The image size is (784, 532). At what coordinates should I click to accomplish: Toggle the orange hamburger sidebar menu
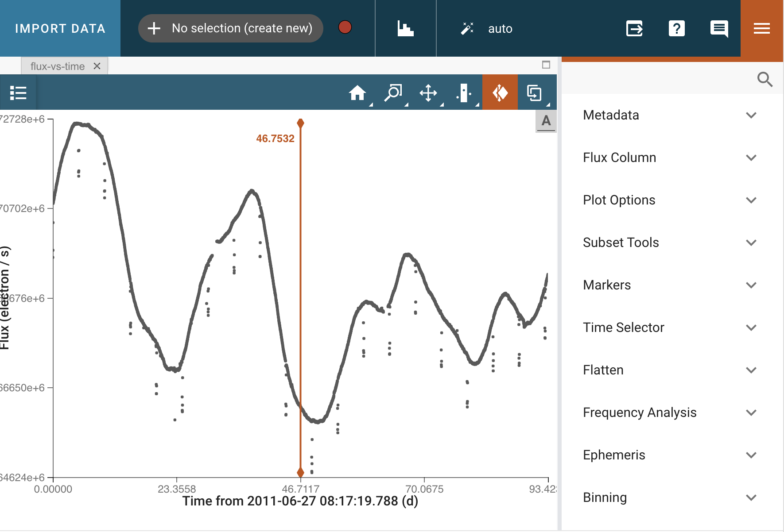pos(762,29)
